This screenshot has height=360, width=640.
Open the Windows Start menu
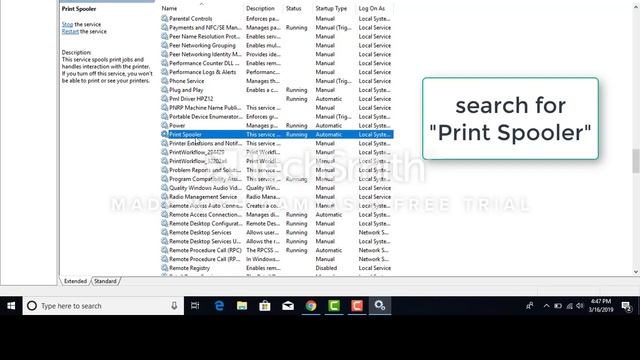[11, 306]
